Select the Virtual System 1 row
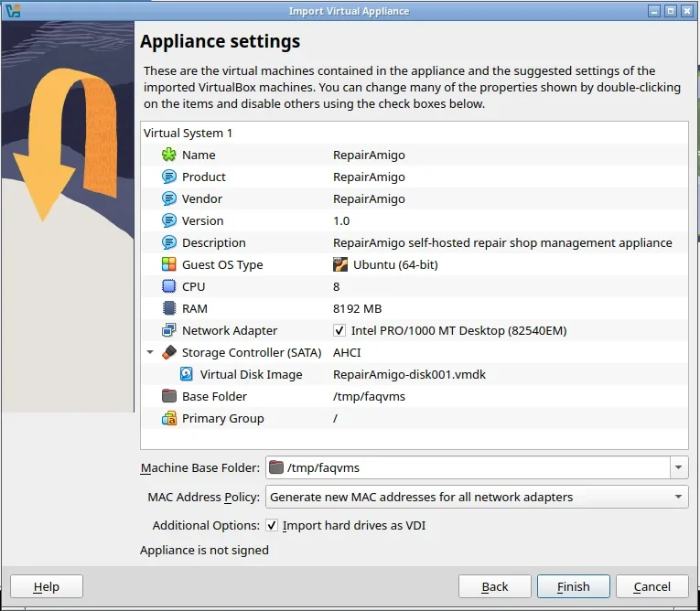Viewport: 700px width, 611px height. point(415,133)
